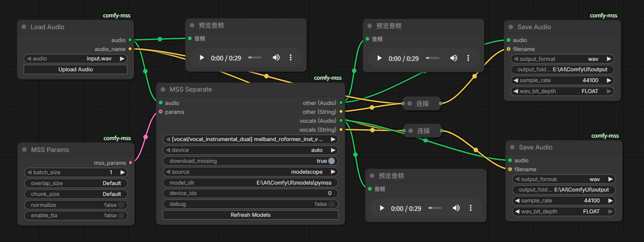Collapse the lower Save Audio node via its dot
The height and width of the screenshot is (242, 644).
click(512, 147)
